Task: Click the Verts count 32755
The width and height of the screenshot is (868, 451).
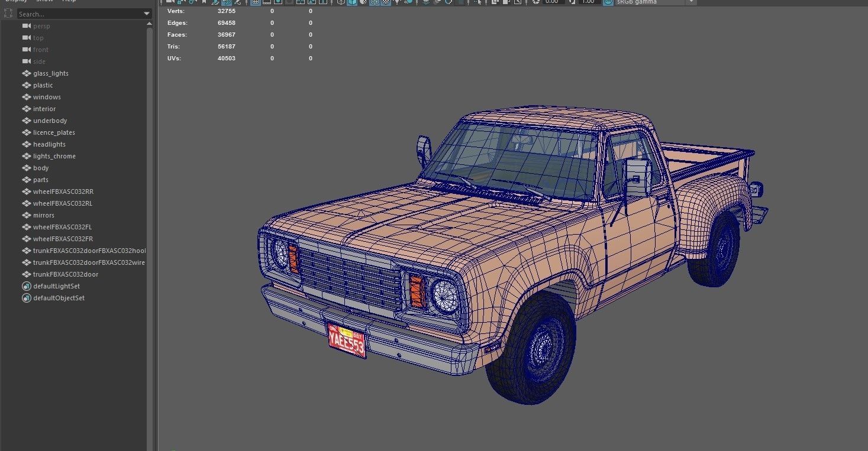Action: (x=227, y=11)
